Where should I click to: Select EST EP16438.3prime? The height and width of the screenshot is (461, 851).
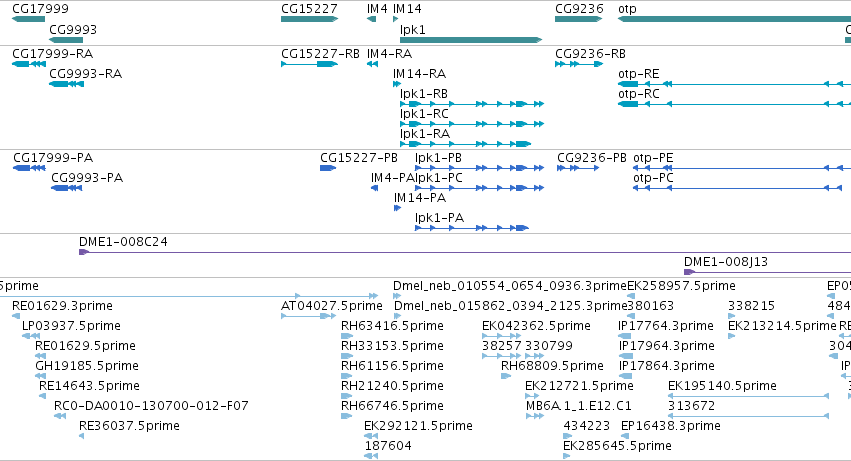tap(671, 427)
